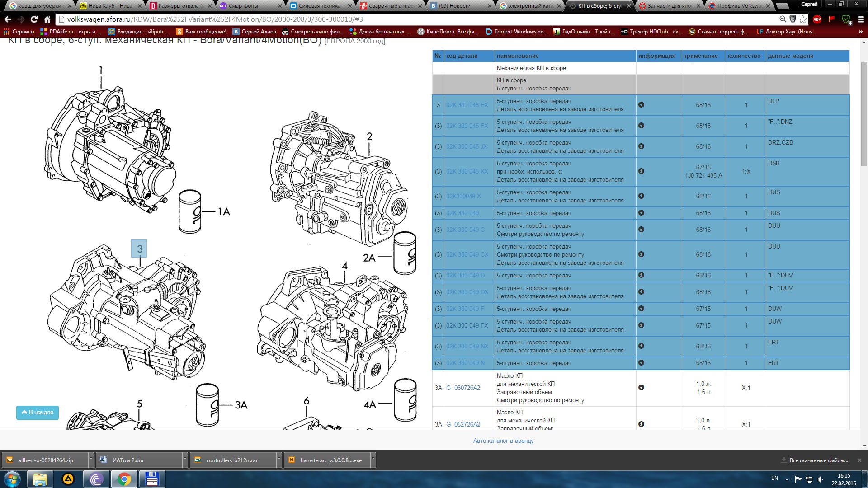Screen dimensions: 868x488
Task: Click info icon for 02K 300 049 FX
Action: click(641, 325)
